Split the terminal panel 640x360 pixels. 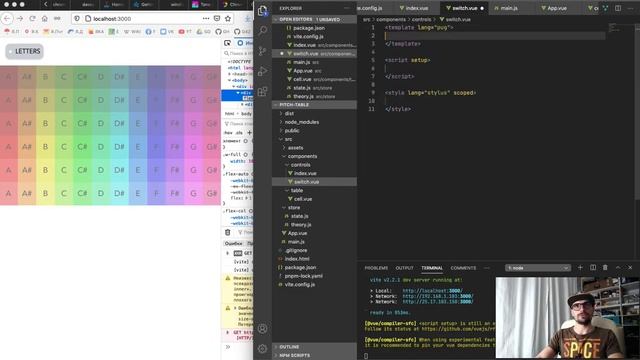[593, 267]
